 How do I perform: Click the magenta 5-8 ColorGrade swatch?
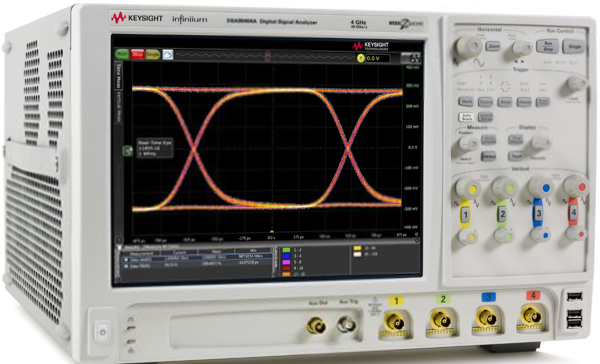[285, 263]
